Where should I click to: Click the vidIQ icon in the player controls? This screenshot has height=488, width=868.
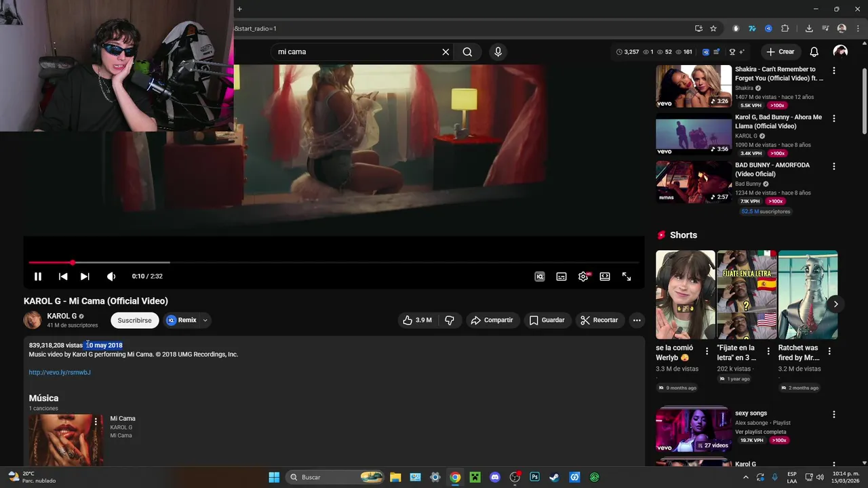(x=540, y=277)
